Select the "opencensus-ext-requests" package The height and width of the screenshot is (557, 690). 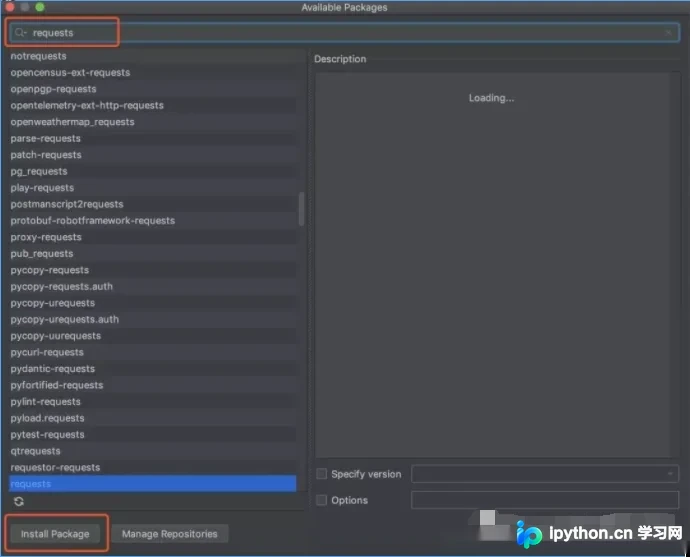(153, 73)
